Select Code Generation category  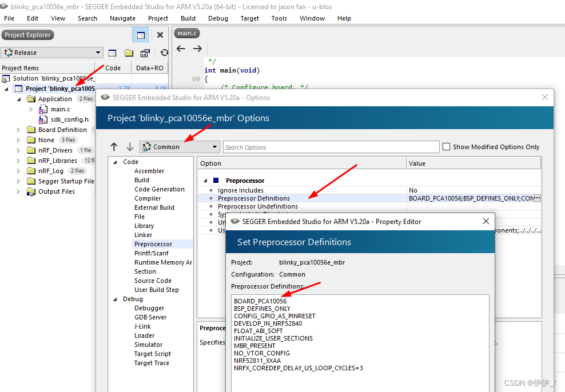point(160,189)
